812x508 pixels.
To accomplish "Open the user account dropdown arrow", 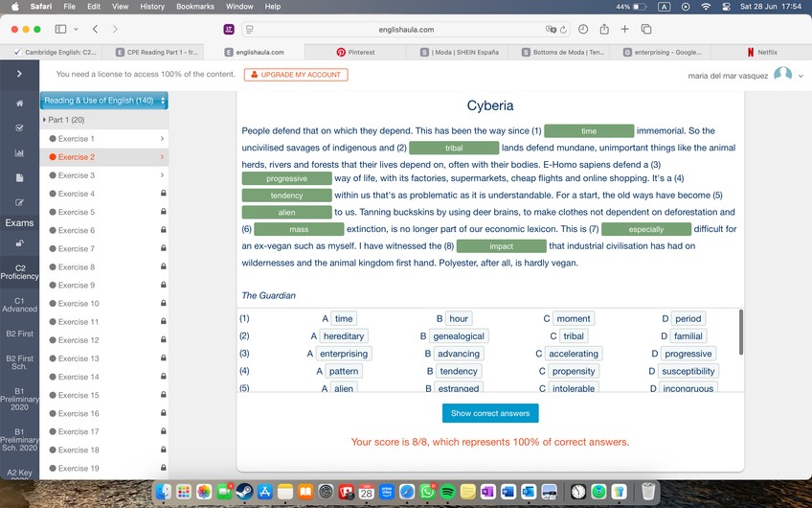I will tap(801, 76).
